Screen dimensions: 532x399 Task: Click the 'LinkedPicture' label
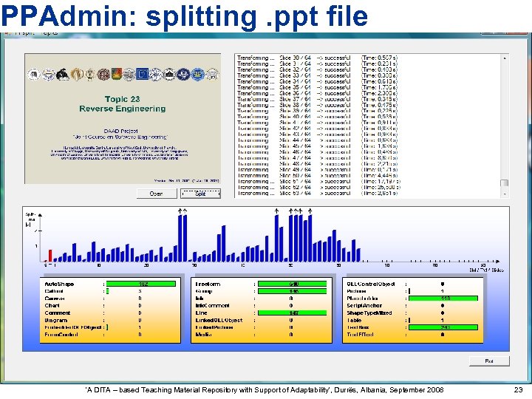(214, 327)
